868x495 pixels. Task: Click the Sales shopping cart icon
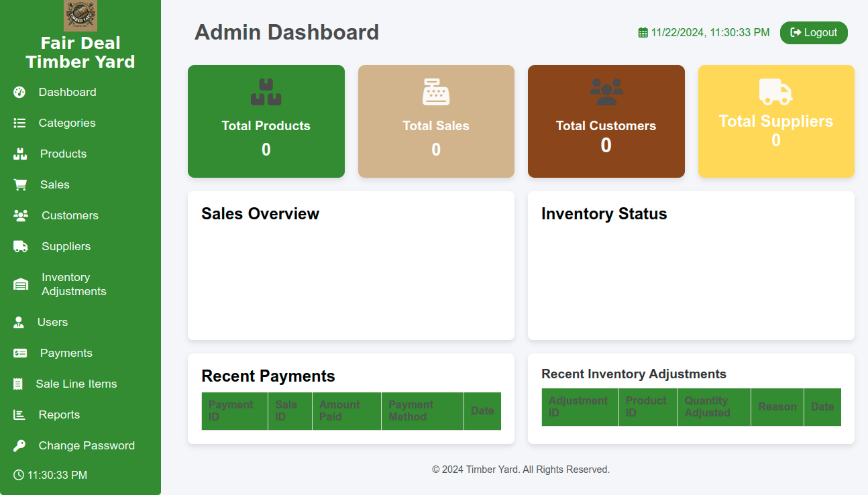pyautogui.click(x=20, y=184)
